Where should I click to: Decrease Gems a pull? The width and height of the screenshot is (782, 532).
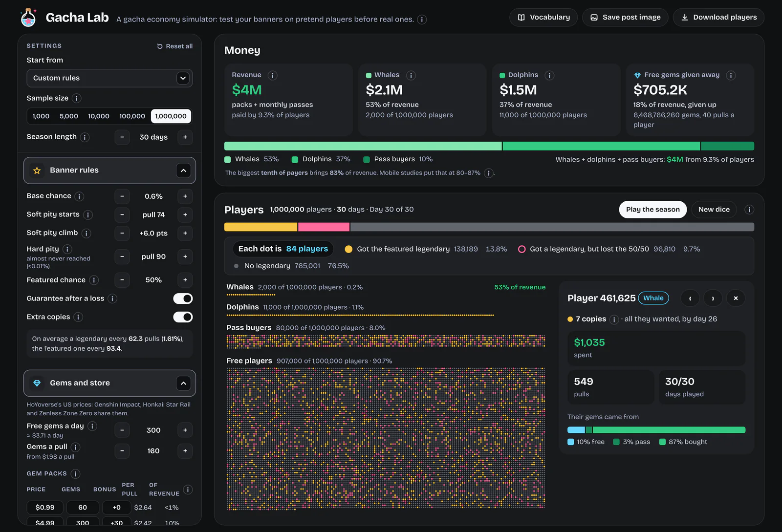[122, 451]
